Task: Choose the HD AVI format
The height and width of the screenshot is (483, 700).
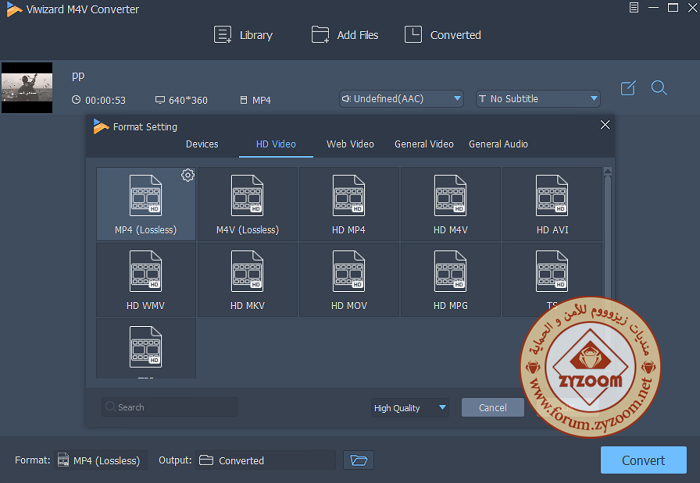Action: (x=552, y=204)
